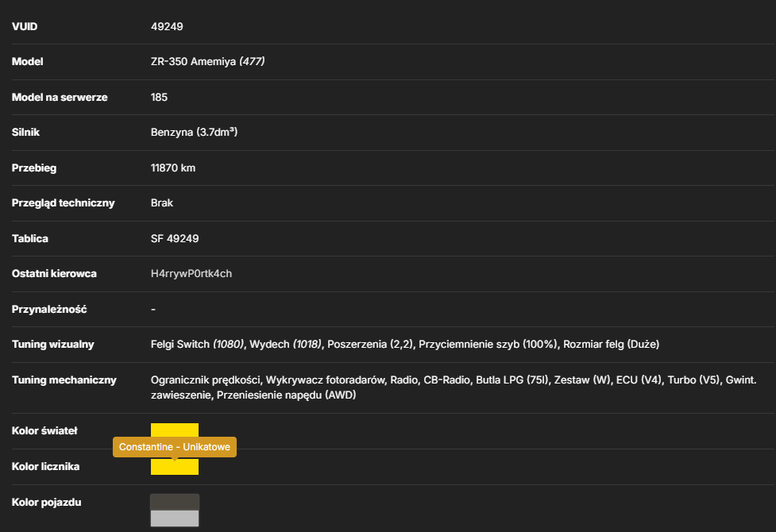The height and width of the screenshot is (532, 776).
Task: Select 'ECU (V4)' tuning entry
Action: [x=639, y=380]
